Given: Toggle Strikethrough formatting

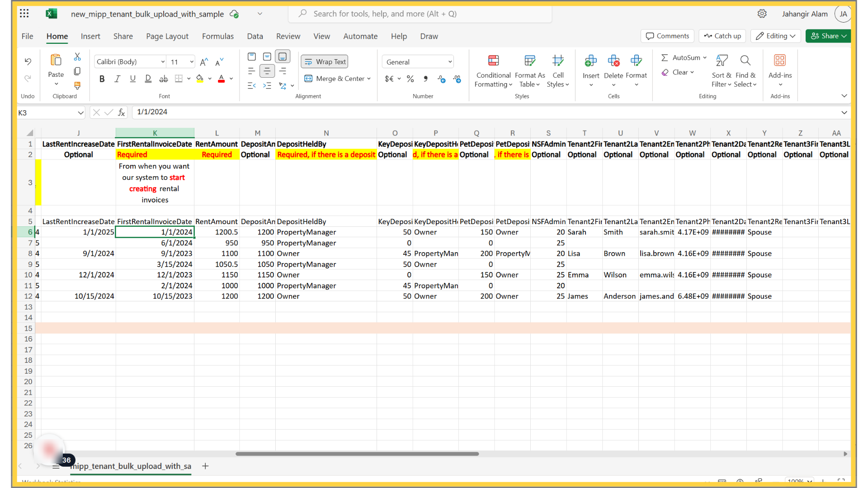Looking at the screenshot, I should click(163, 79).
